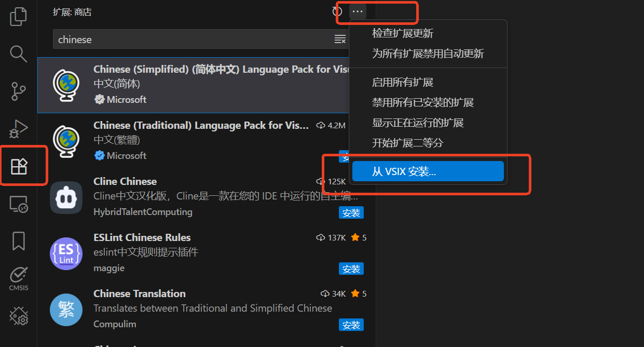Open the ESLint Chinese Rules extension title
Viewport: 644px width, 347px height.
coord(142,237)
